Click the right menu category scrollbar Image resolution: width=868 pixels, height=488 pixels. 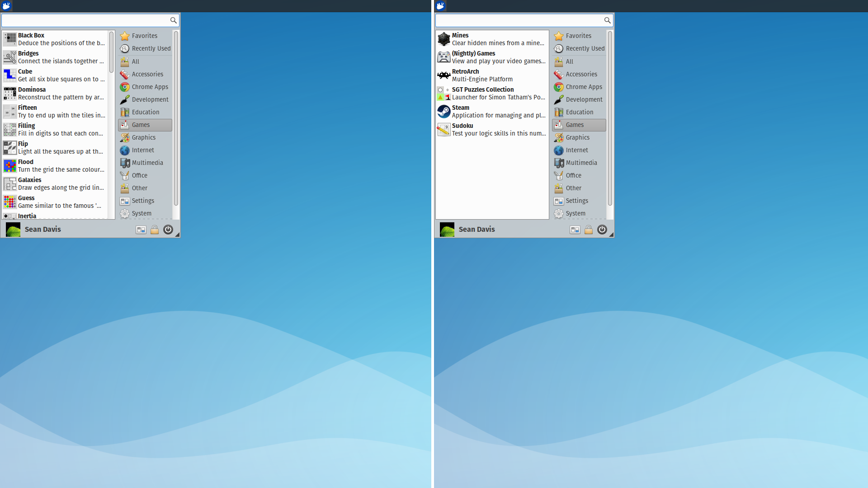[610, 117]
